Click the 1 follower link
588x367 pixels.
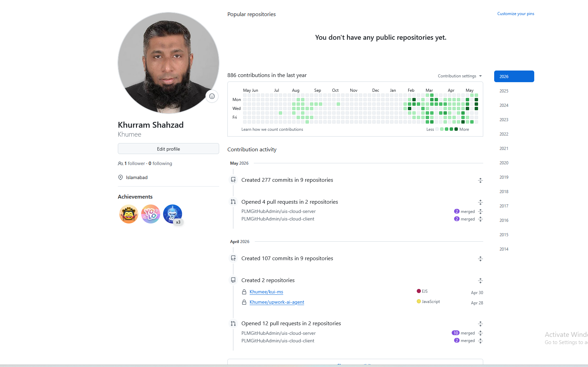pos(135,164)
